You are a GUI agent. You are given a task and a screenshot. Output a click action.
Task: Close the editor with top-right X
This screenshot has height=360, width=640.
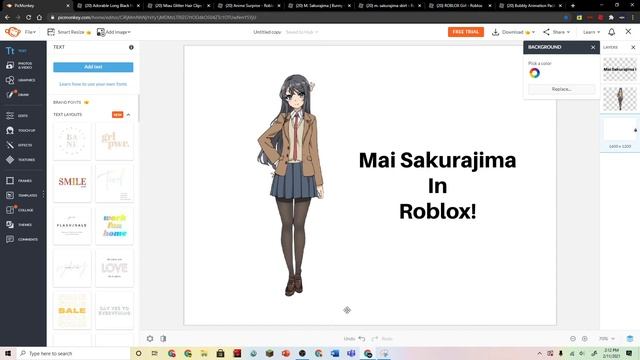pos(628,31)
